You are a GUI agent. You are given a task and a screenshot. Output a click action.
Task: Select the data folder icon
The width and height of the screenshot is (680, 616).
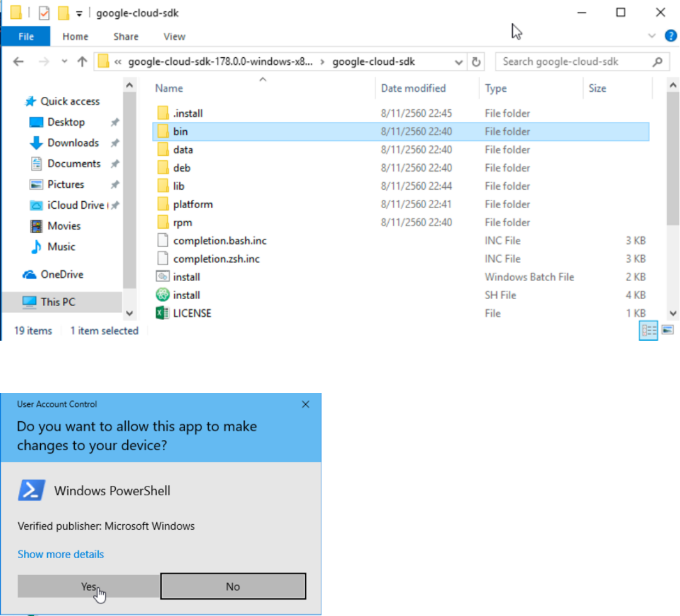click(163, 150)
